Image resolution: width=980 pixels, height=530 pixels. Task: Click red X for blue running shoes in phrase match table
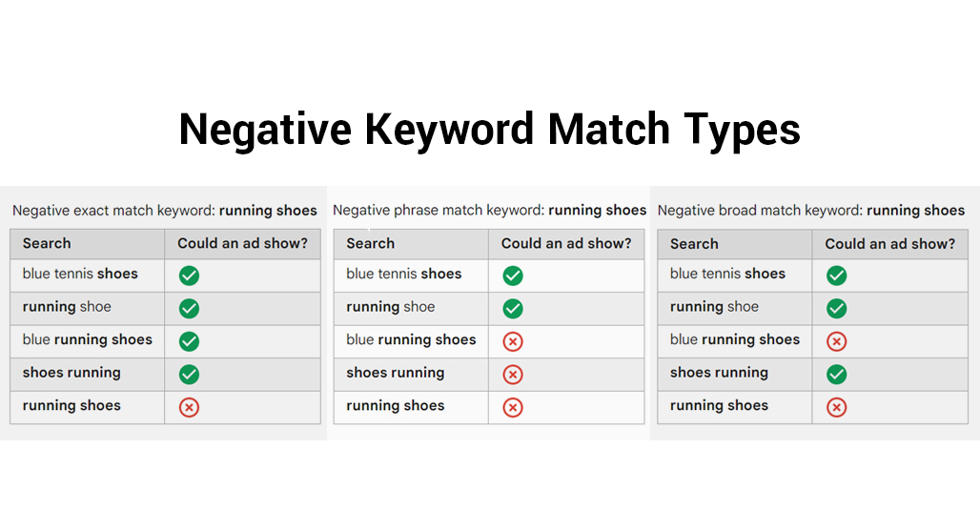point(513,341)
